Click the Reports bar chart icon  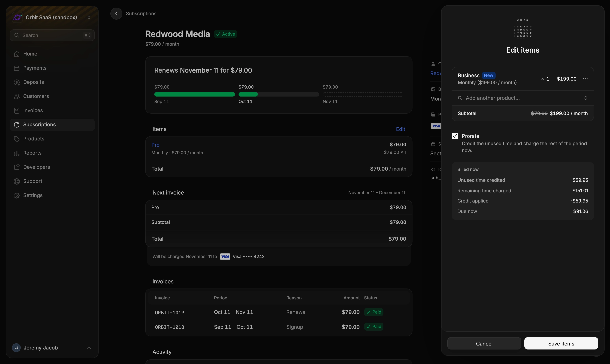pos(17,153)
